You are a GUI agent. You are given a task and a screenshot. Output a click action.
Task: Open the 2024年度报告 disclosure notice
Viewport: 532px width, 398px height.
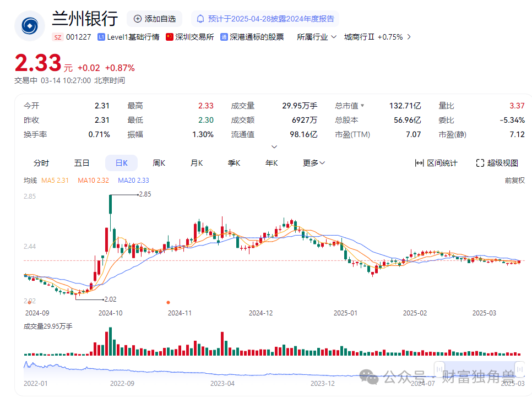pyautogui.click(x=265, y=19)
